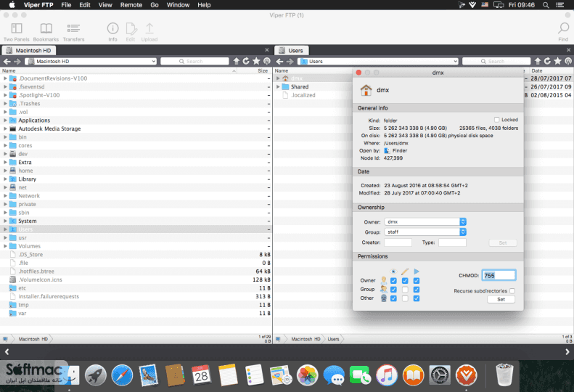The image size is (574, 392).
Task: Click Users in right path bar
Action: [333, 339]
